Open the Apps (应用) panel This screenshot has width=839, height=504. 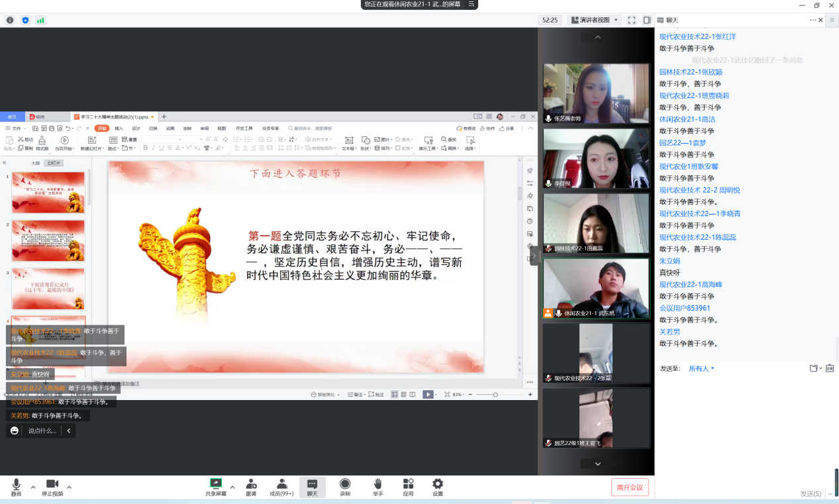click(x=408, y=487)
